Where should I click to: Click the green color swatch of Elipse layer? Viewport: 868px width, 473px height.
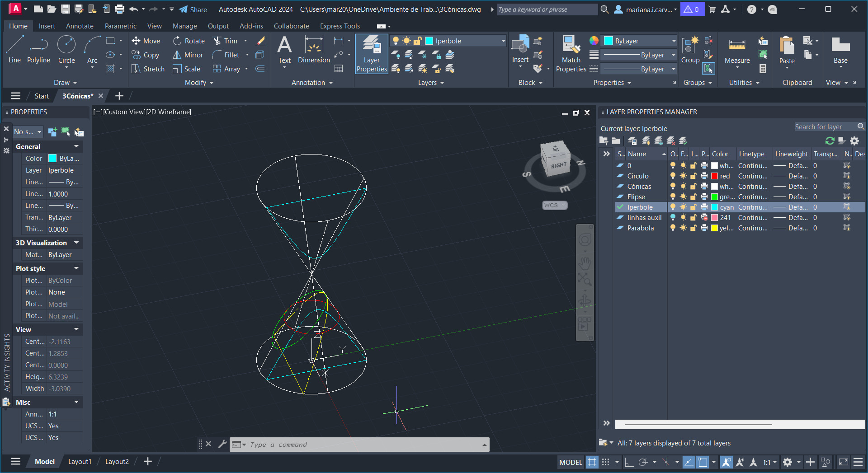coord(715,197)
